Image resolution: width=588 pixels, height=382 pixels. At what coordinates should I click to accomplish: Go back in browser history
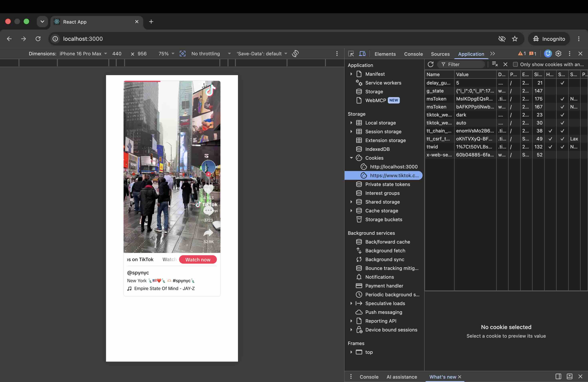point(9,39)
